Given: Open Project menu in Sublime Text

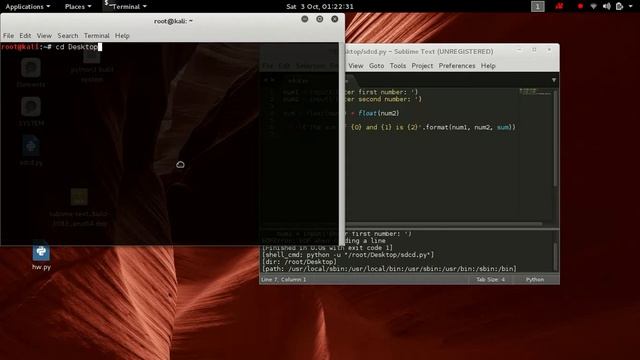Looking at the screenshot, I should 422,66.
